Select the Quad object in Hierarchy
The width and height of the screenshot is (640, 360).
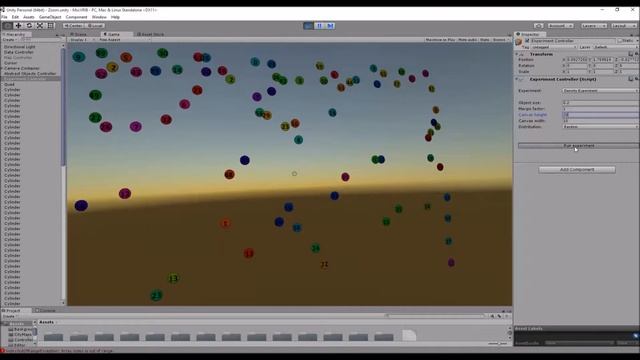(9, 84)
